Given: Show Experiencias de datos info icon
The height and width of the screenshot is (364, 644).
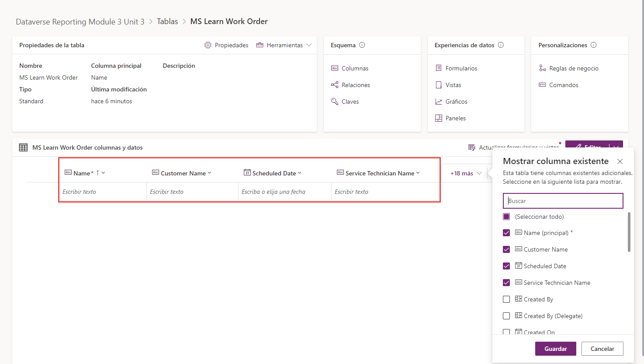Looking at the screenshot, I should (x=501, y=45).
